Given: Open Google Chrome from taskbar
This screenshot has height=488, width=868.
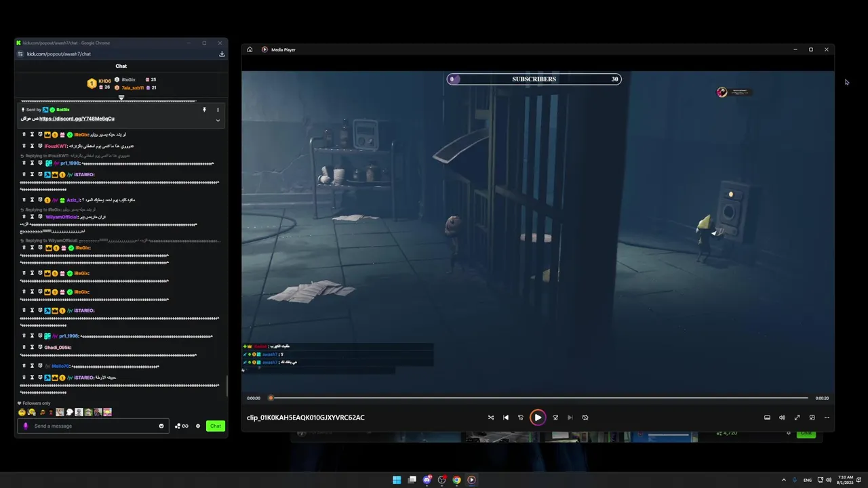Looking at the screenshot, I should 456,480.
